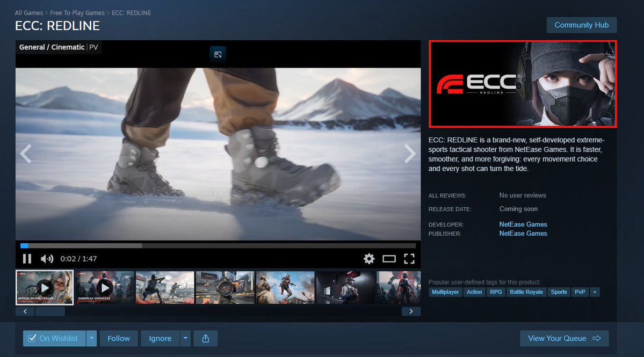Select the PvP tag
The image size is (644, 357).
coord(580,292)
